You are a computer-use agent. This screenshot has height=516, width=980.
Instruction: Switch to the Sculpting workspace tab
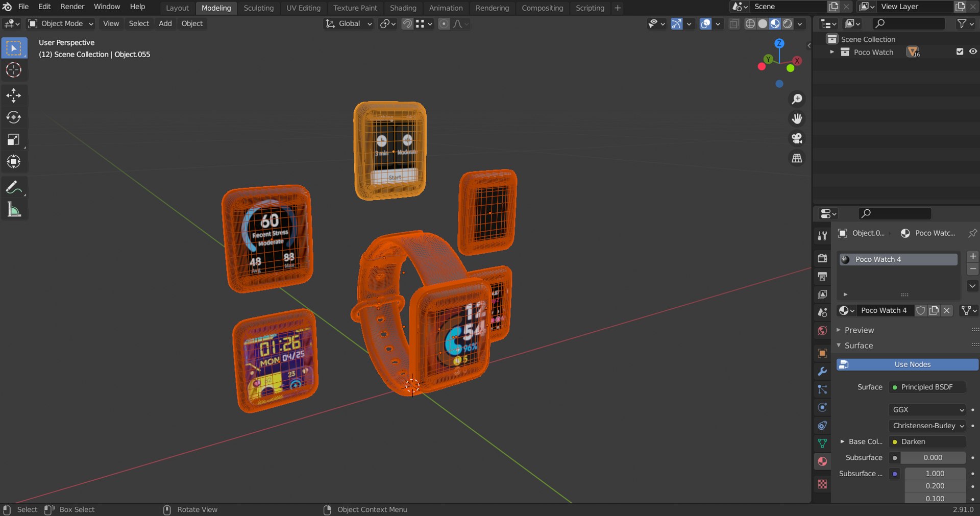(258, 8)
